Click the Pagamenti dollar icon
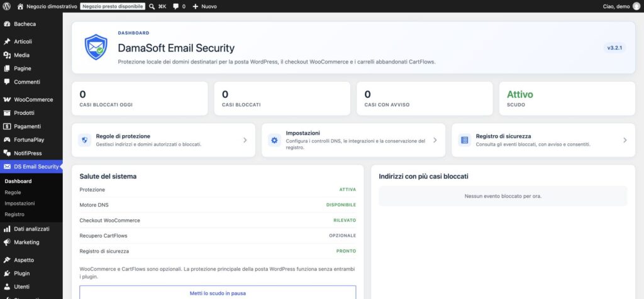Viewport: 644px width, 299px height. [7, 126]
